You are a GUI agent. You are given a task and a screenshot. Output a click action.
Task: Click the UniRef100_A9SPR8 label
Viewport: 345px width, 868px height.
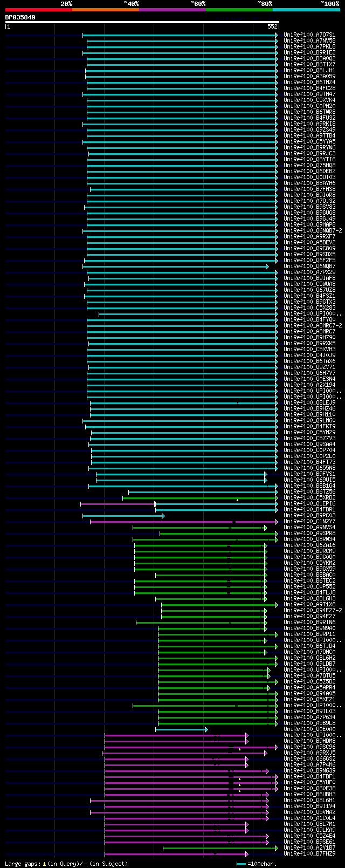click(309, 534)
